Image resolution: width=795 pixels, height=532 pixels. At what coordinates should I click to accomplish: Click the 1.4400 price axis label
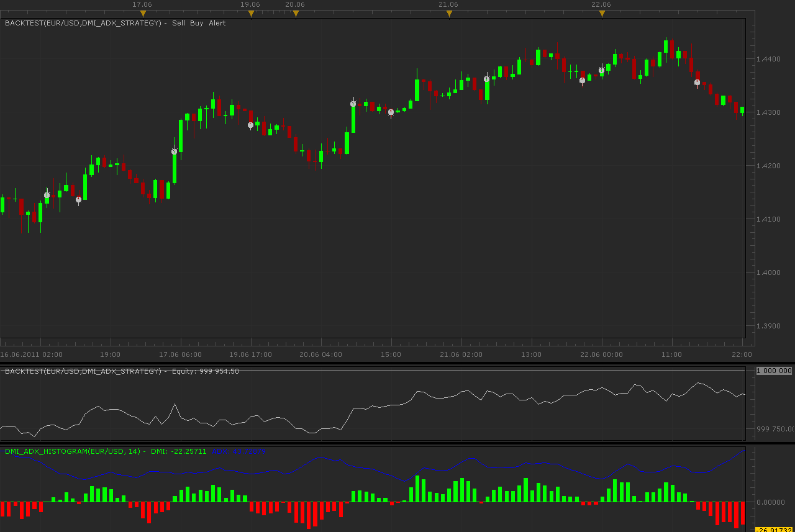click(x=768, y=59)
